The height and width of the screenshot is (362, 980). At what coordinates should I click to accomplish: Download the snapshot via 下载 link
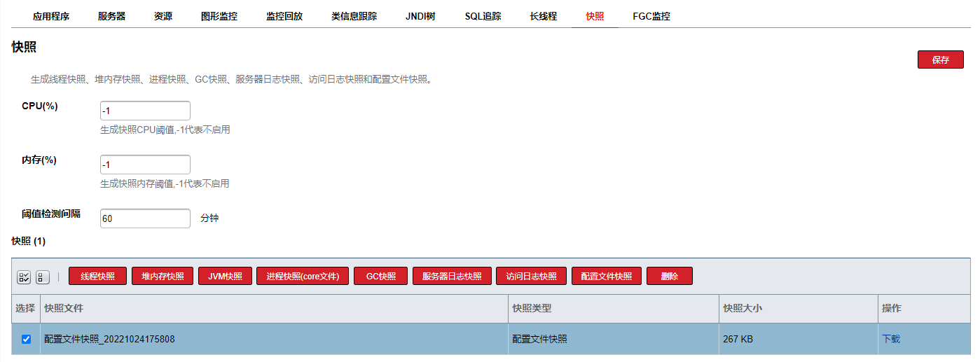point(891,339)
